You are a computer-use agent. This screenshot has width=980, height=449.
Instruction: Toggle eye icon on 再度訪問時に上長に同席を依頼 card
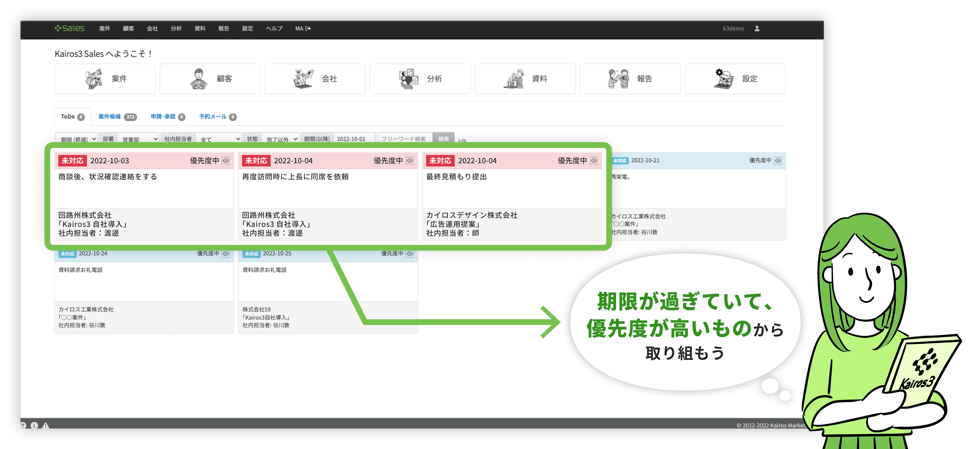(x=410, y=161)
